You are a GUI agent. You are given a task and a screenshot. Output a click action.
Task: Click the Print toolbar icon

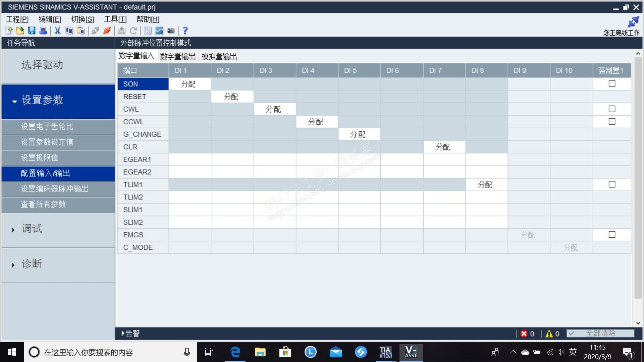coord(43,31)
